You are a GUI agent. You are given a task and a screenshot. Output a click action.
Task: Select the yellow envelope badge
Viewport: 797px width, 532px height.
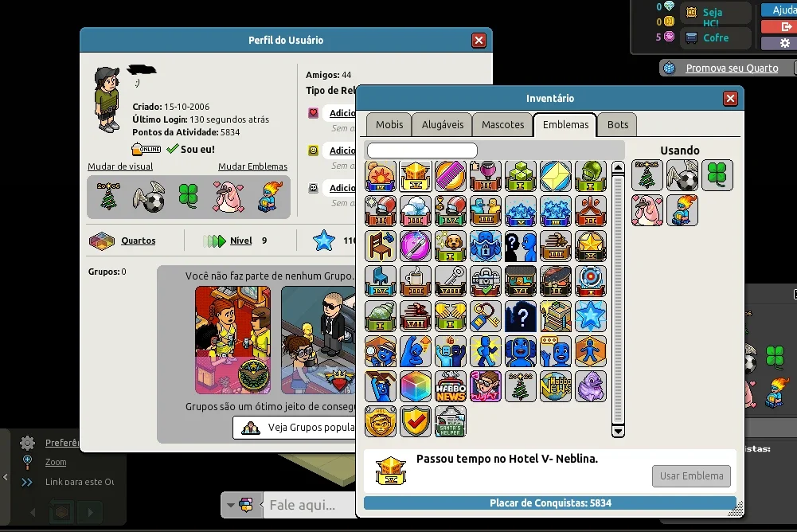click(556, 176)
